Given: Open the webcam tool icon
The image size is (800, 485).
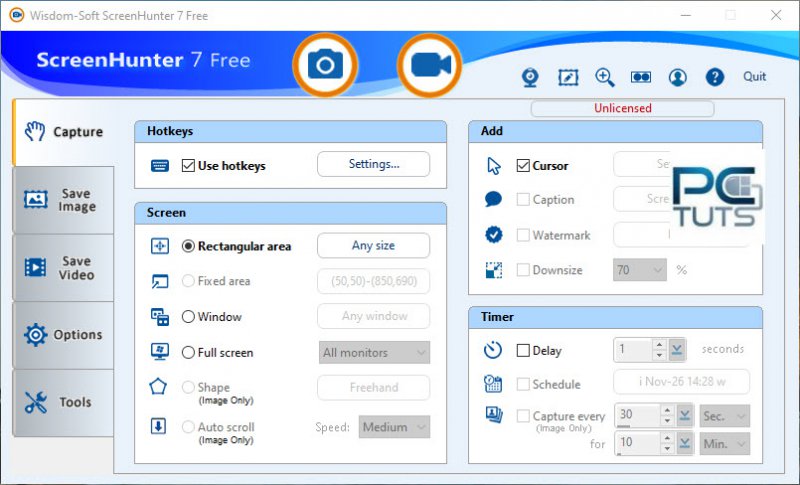Looking at the screenshot, I should point(532,78).
